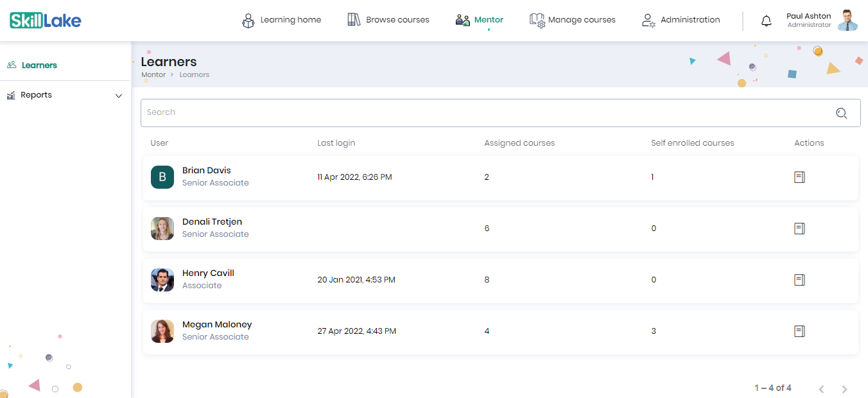Click the Reports chart icon
Image resolution: width=868 pixels, height=398 pixels.
[11, 95]
